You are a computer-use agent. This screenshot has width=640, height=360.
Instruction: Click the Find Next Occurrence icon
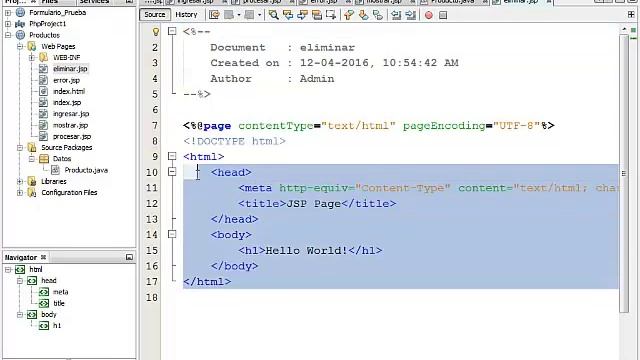click(x=302, y=15)
